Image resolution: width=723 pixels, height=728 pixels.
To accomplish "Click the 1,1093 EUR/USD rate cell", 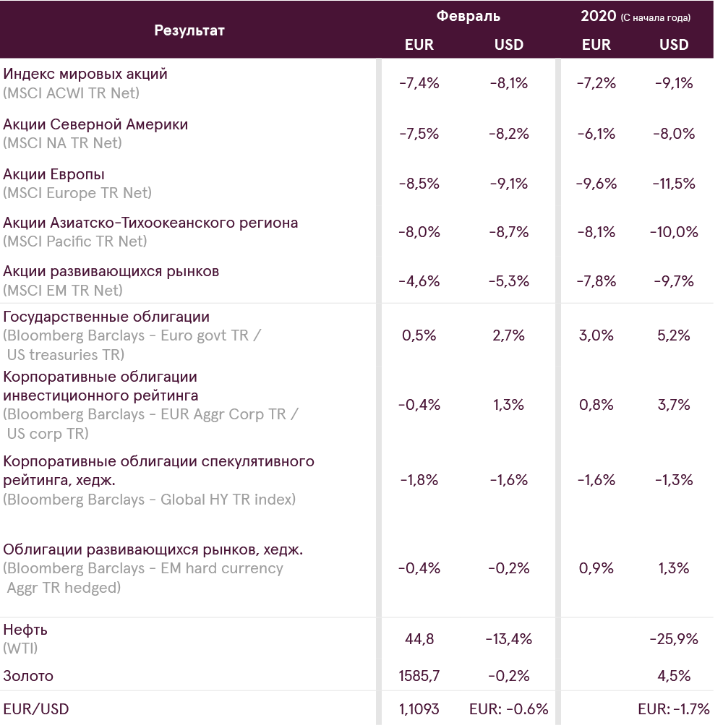I will tap(419, 708).
